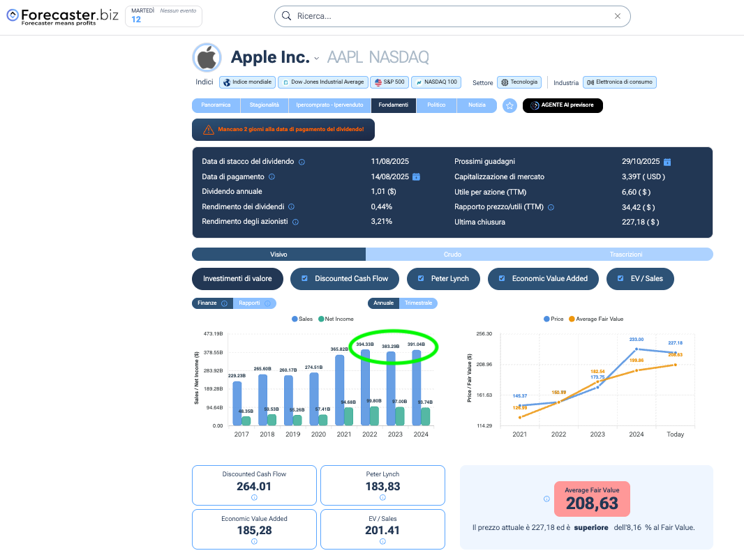Screen dimensions: 744x560
Task: Click the info icon beside Rendimento dei dividendi
Action: [x=291, y=206]
